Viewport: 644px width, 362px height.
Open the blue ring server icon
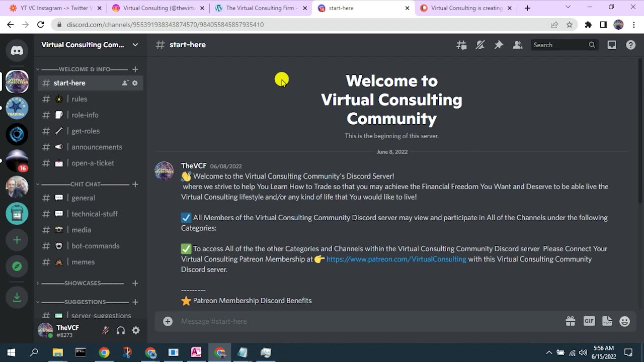(x=17, y=134)
